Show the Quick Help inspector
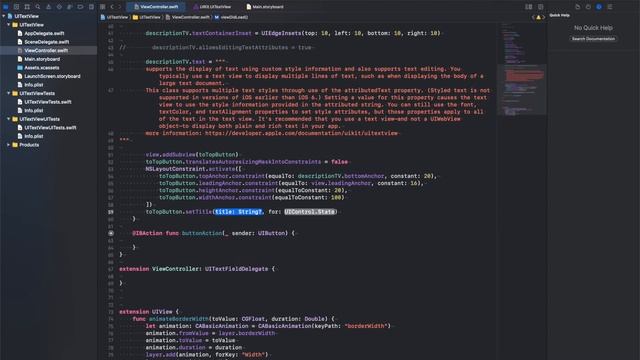 tap(599, 7)
